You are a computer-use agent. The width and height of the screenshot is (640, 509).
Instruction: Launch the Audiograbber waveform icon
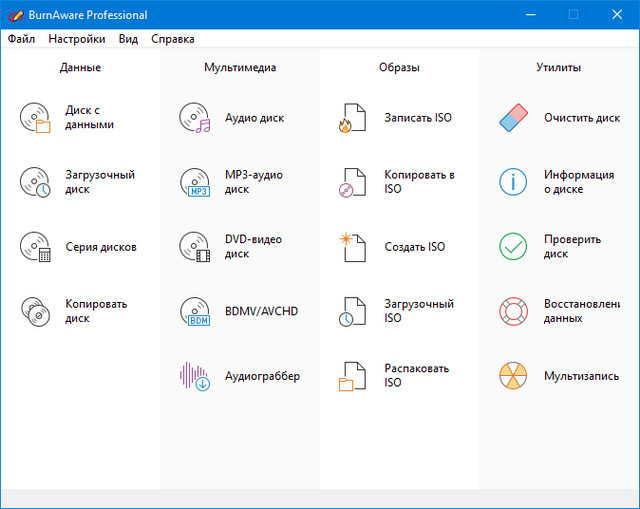(x=195, y=376)
